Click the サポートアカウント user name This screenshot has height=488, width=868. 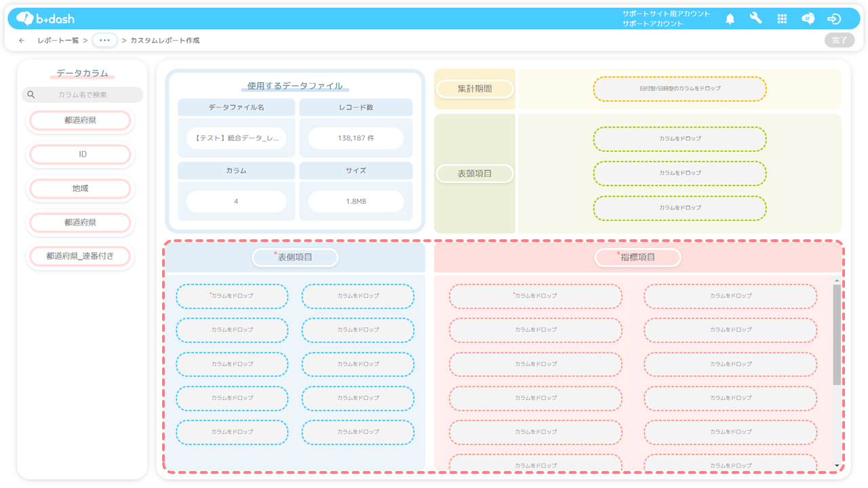(653, 24)
